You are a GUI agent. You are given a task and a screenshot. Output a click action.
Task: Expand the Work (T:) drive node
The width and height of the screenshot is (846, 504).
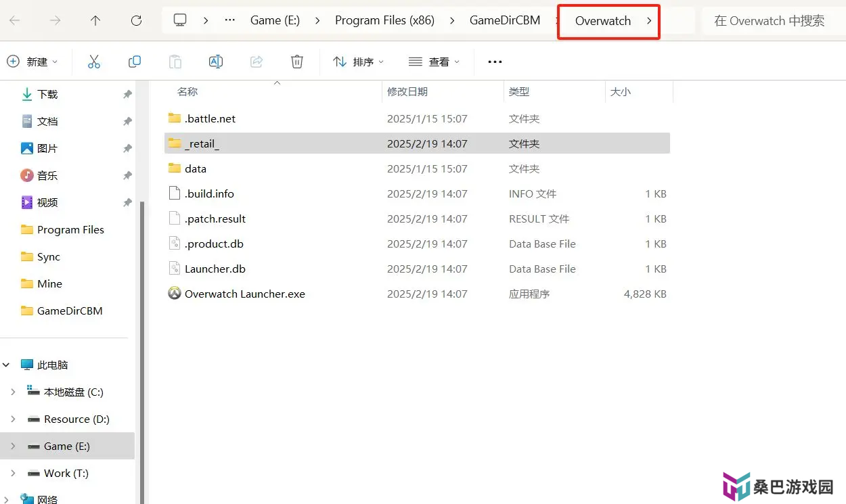[13, 473]
